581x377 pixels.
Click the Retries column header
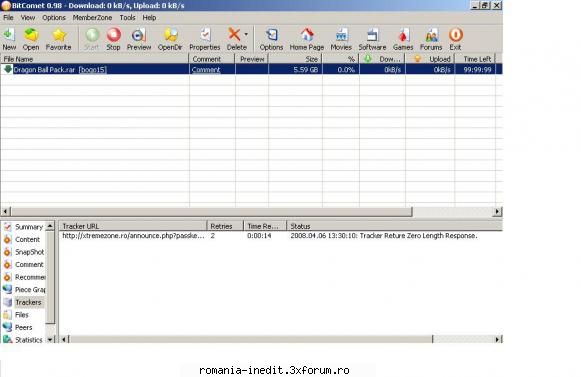(x=225, y=226)
